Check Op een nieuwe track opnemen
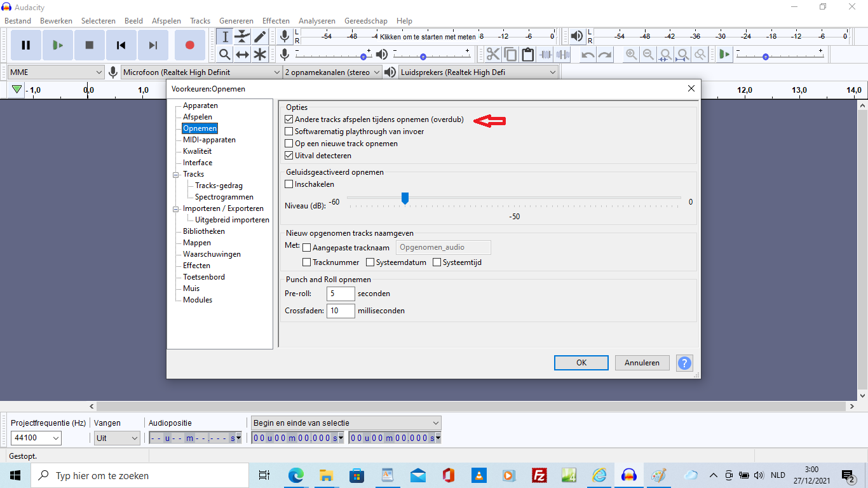Viewport: 868px width, 488px height. 289,144
